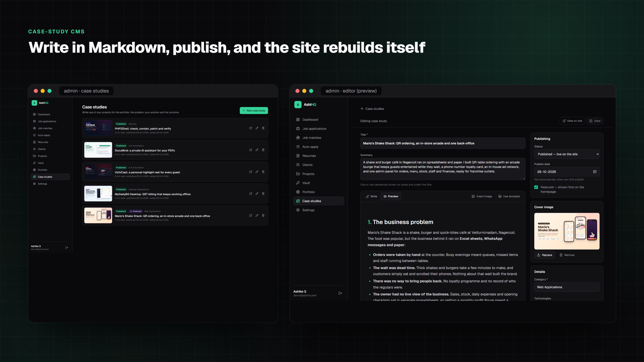Viewport: 644px width, 362px height.
Task: Open calendar picker icon in Publish date
Action: [x=595, y=172]
